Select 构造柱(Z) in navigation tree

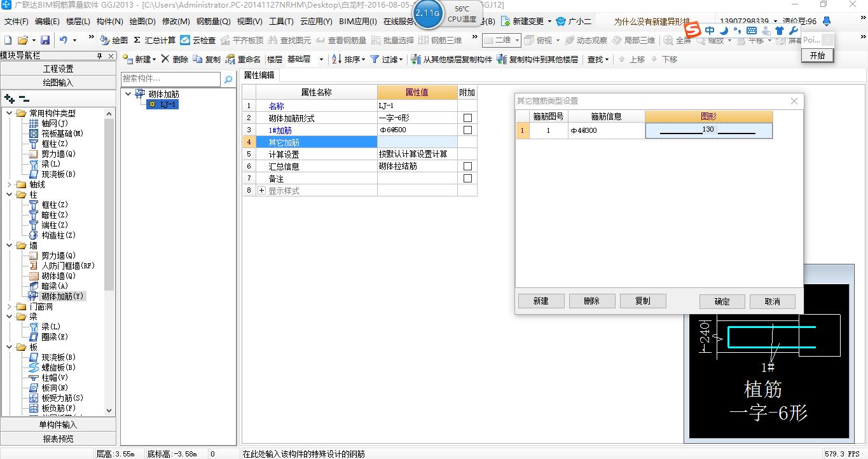[x=52, y=235]
